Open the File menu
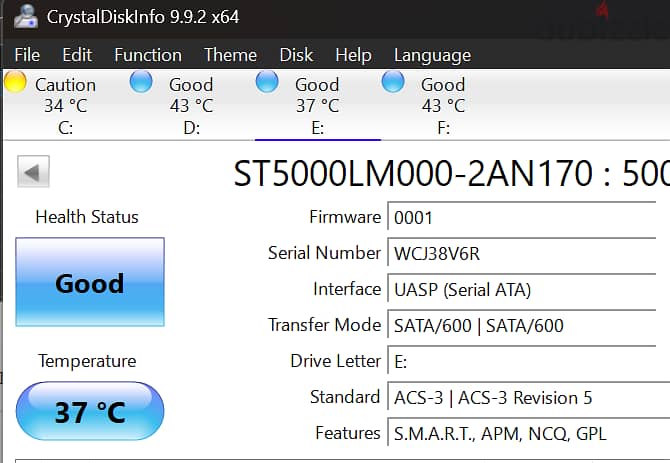Image resolution: width=670 pixels, height=463 pixels. point(27,55)
